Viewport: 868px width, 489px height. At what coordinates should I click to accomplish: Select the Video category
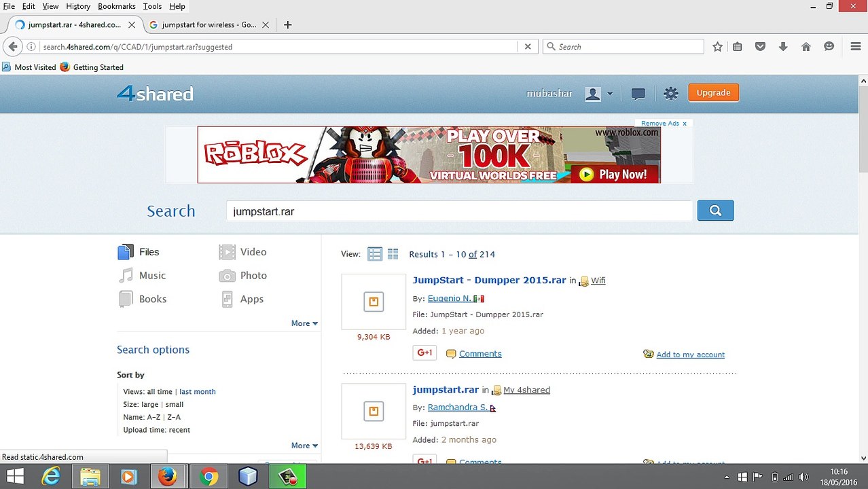tap(242, 252)
